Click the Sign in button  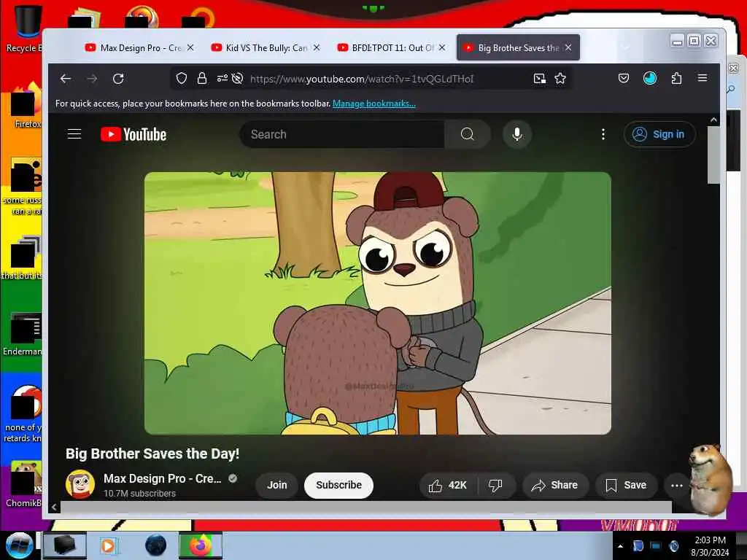click(659, 134)
